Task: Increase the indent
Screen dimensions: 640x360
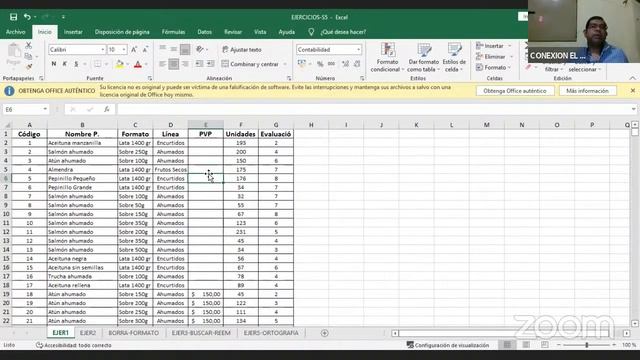Action: 211,64
